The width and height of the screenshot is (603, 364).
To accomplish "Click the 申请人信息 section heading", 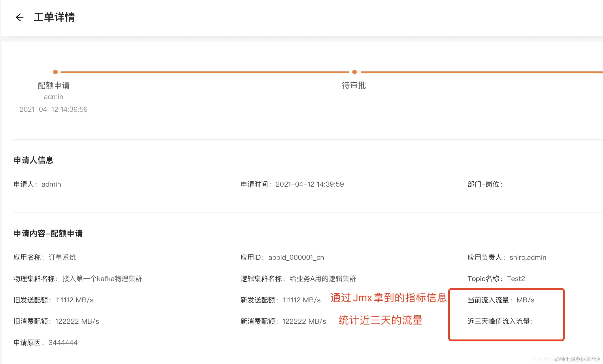I will [x=33, y=160].
